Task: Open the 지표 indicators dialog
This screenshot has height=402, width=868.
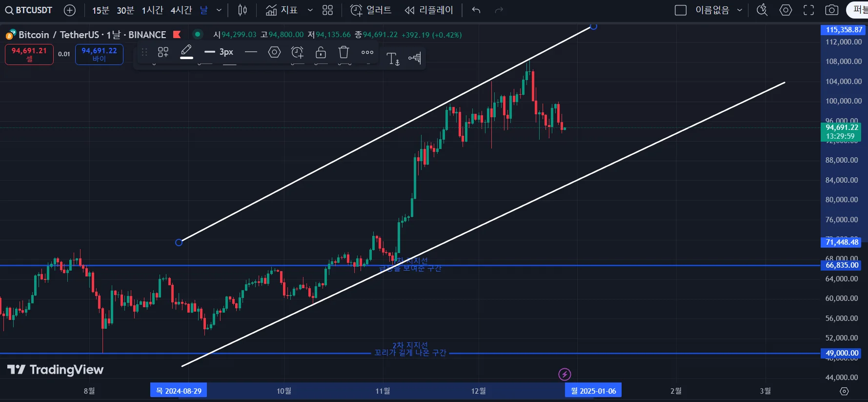Action: tap(282, 10)
